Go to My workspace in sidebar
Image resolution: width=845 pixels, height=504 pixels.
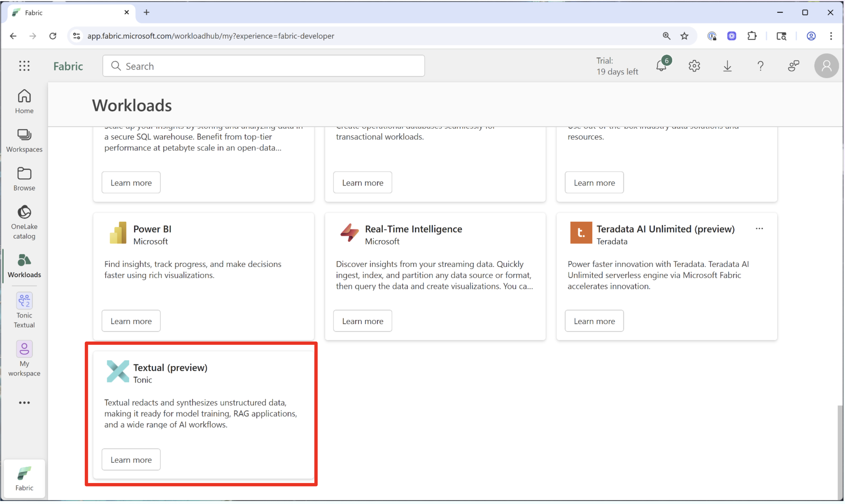pos(24,358)
